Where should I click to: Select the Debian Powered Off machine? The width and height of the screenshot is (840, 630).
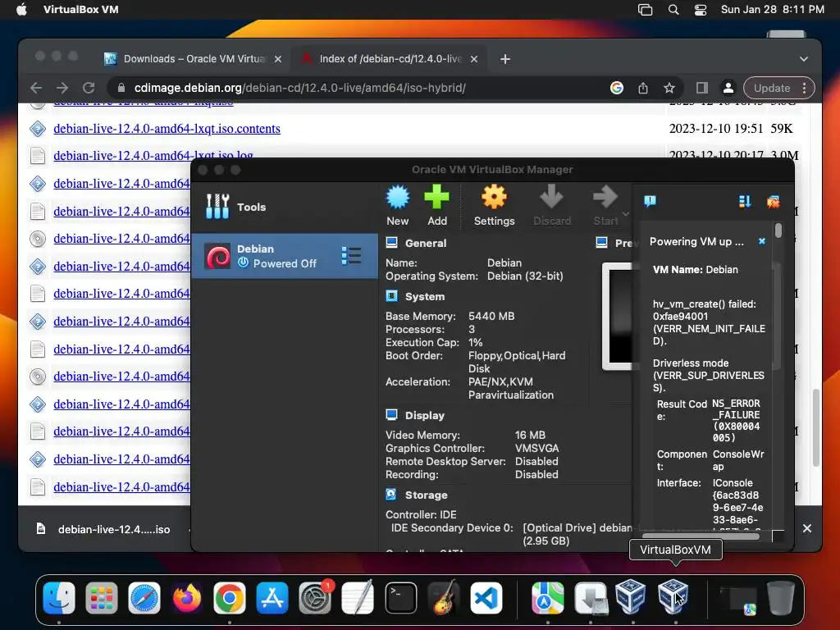click(x=285, y=256)
